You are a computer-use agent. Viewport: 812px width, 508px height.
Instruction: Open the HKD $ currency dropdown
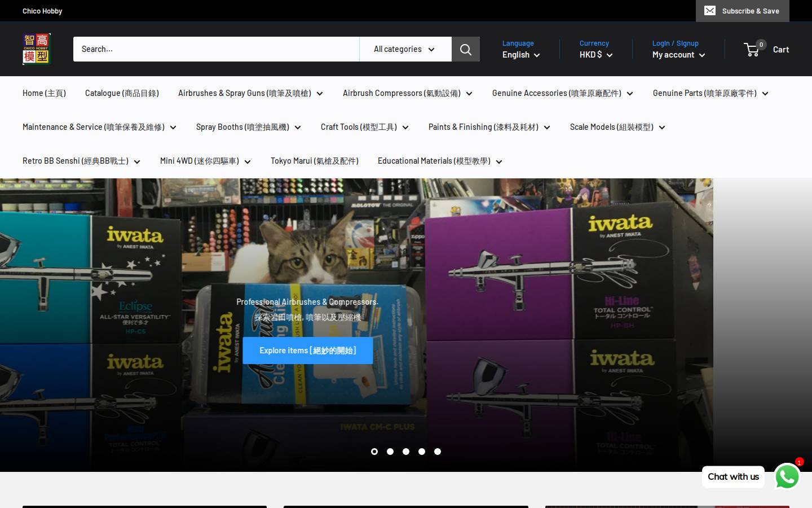(596, 55)
